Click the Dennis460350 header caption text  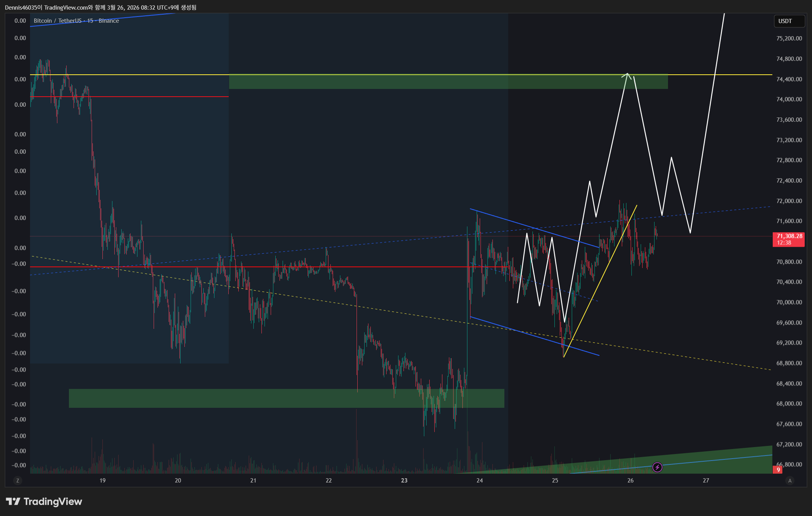100,7
